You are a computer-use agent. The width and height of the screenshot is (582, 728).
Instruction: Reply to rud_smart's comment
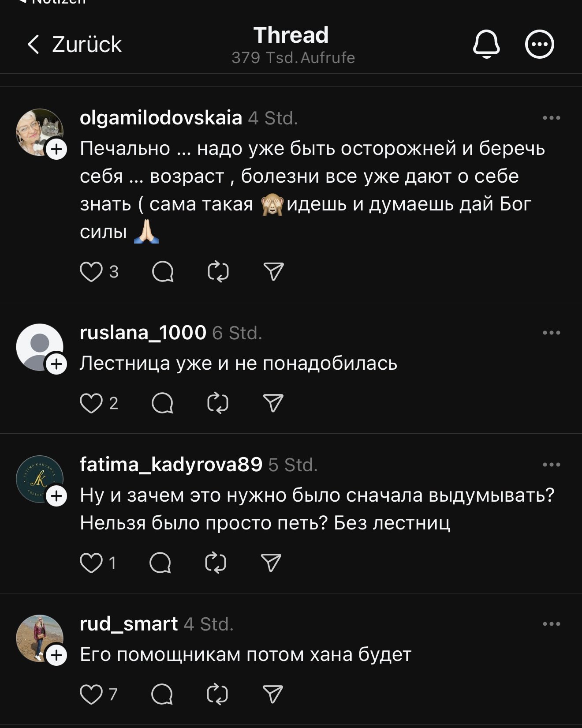tap(162, 694)
